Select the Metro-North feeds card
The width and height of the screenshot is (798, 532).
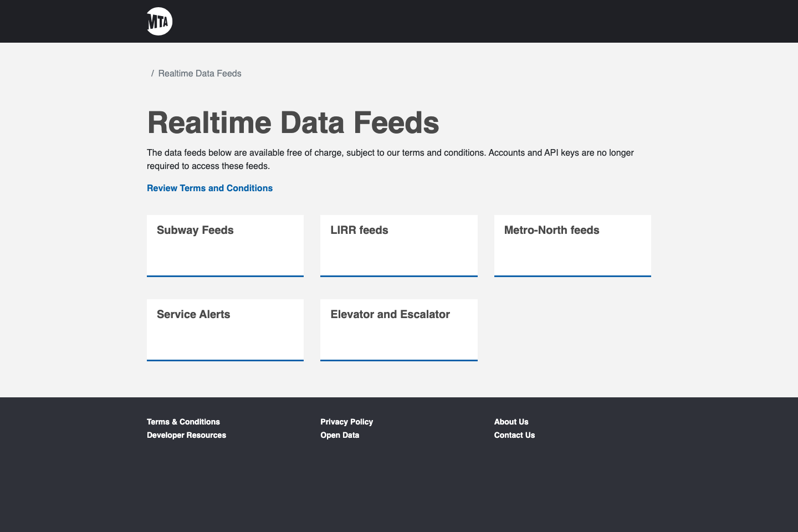pos(572,245)
